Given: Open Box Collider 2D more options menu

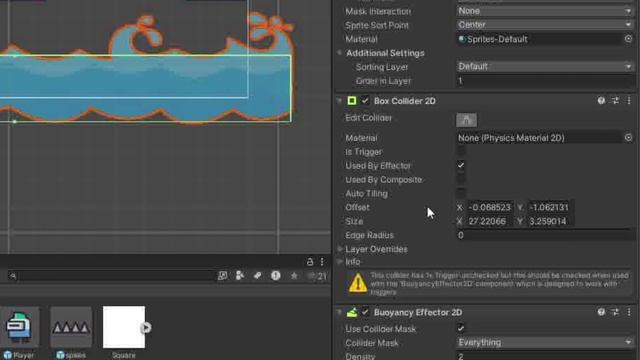Looking at the screenshot, I should pos(629,100).
